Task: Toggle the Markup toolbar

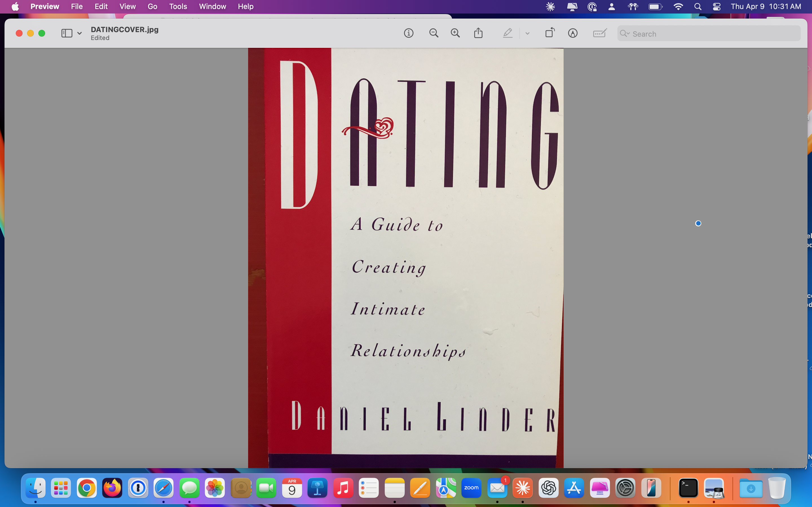Action: pyautogui.click(x=572, y=33)
